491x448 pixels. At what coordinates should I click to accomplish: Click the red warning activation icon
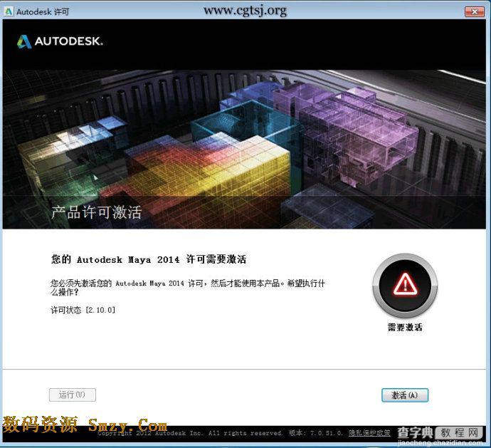tap(405, 286)
